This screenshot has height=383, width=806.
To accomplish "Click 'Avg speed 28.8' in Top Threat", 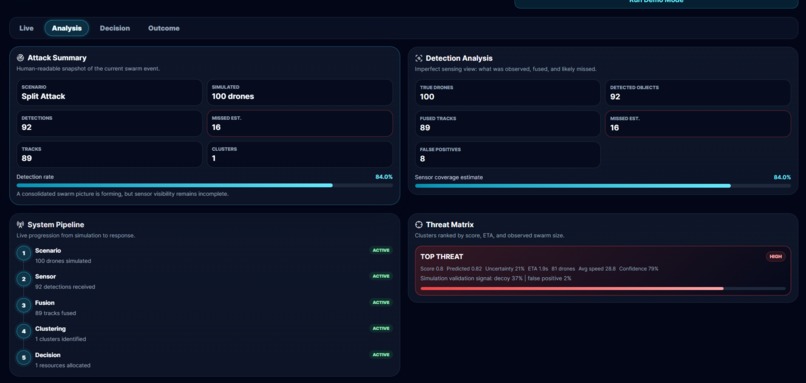I will click(596, 269).
